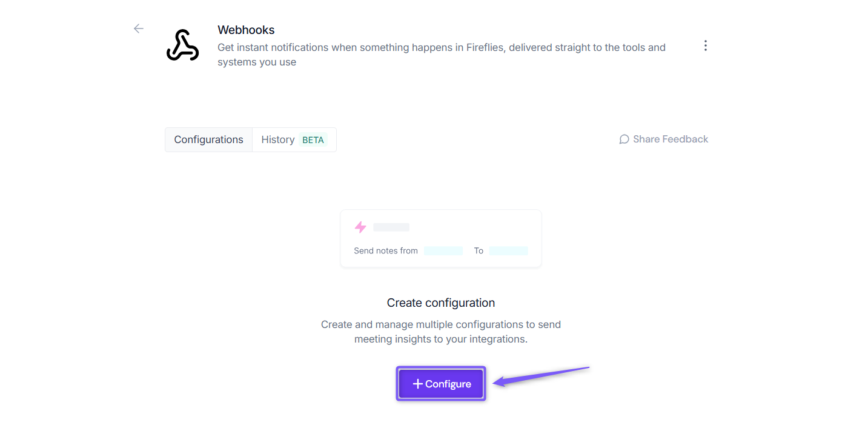Screen dimensions: 868x425
Task: Switch to the Configurations tab
Action: coord(208,139)
